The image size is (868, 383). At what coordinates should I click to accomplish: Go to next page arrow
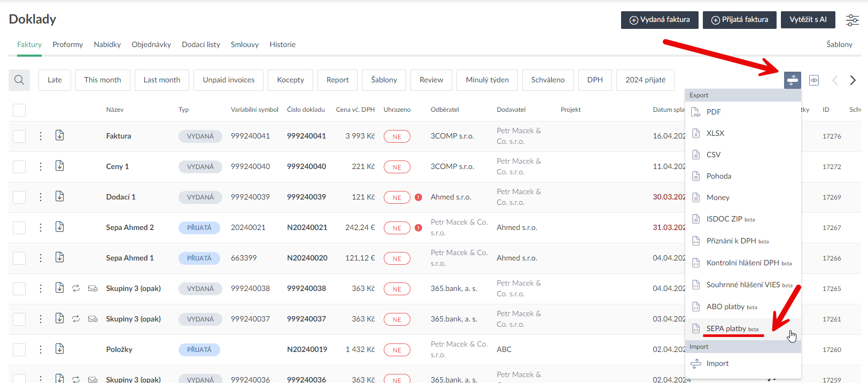click(x=852, y=80)
